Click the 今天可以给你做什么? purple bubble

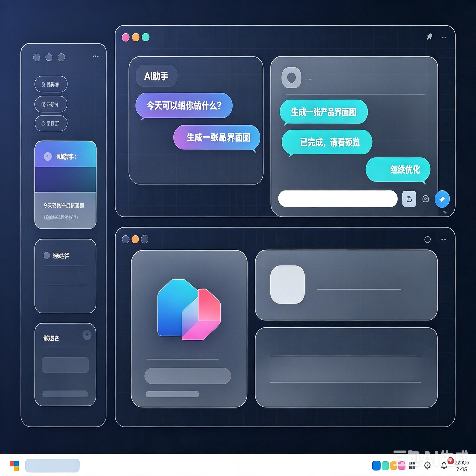pos(184,106)
